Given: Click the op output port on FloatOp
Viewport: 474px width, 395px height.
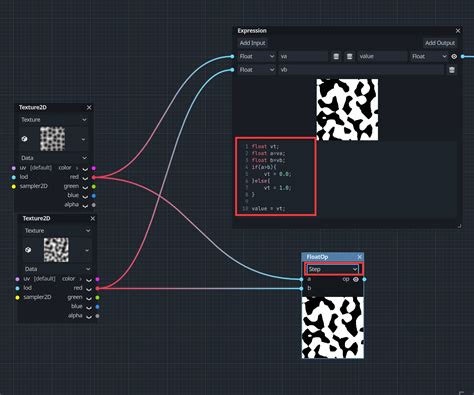Looking at the screenshot, I should click(364, 279).
